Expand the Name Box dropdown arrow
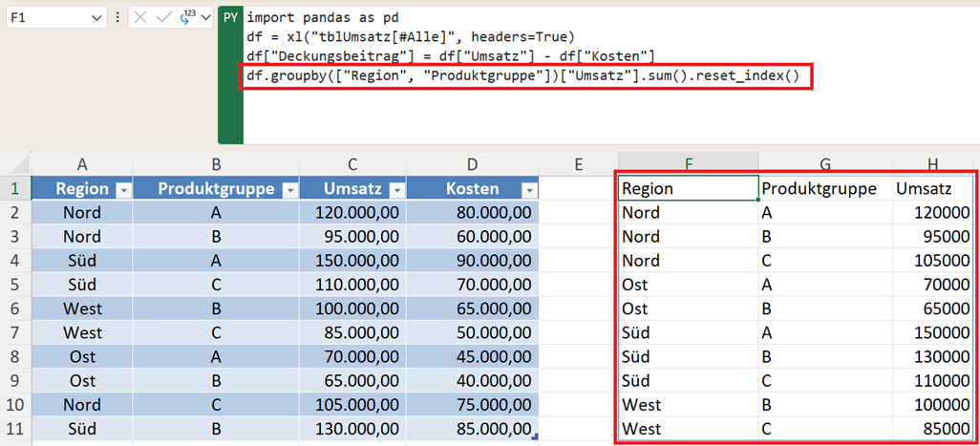This screenshot has height=446, width=980. click(x=96, y=18)
